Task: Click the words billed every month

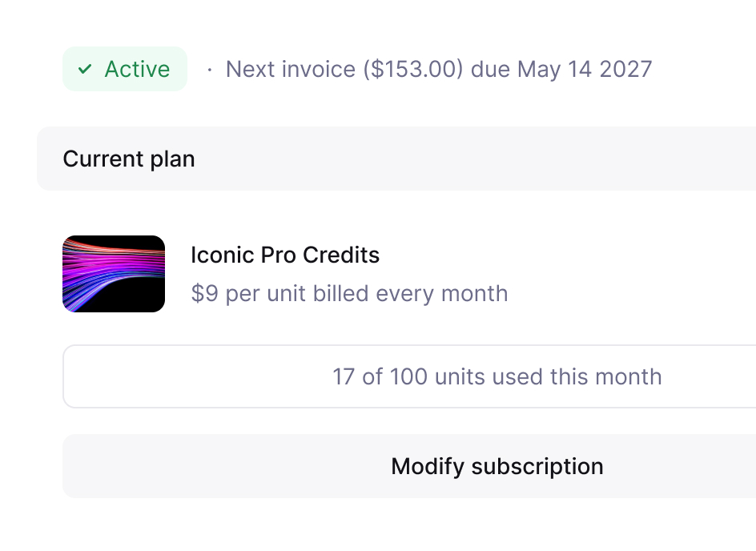Action: click(x=410, y=294)
